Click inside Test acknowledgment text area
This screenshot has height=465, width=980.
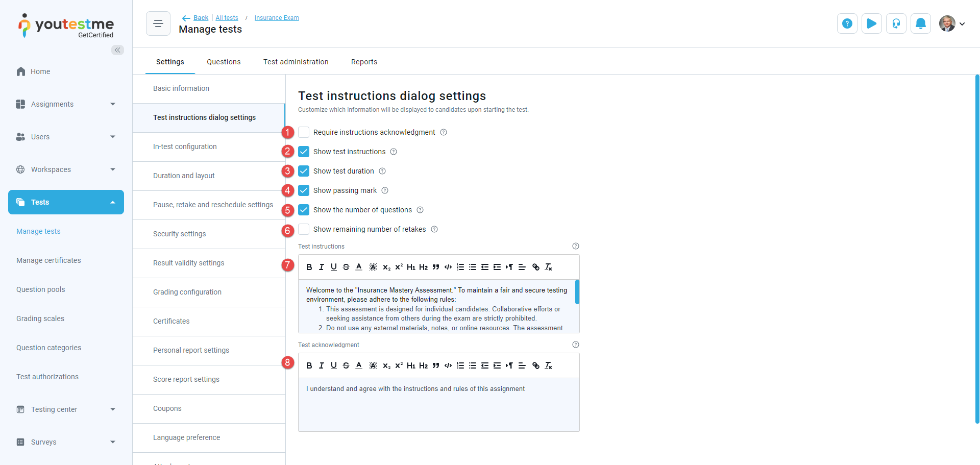(x=438, y=405)
